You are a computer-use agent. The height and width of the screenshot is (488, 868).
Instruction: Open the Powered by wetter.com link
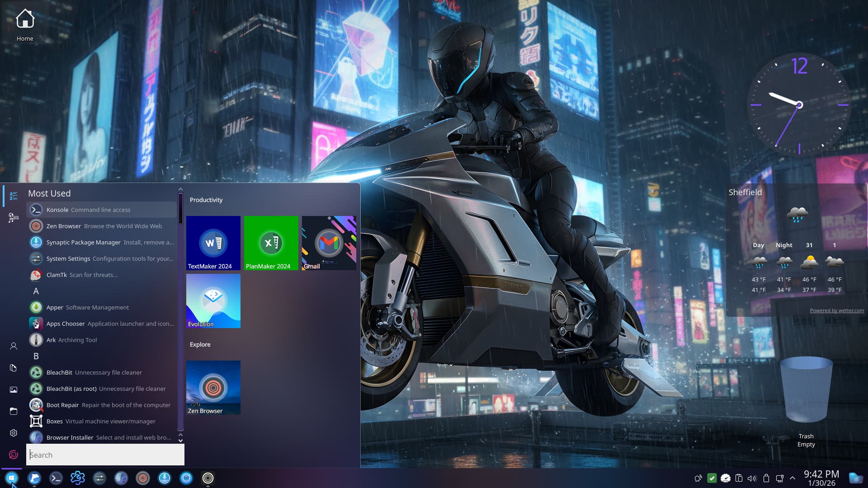click(836, 310)
